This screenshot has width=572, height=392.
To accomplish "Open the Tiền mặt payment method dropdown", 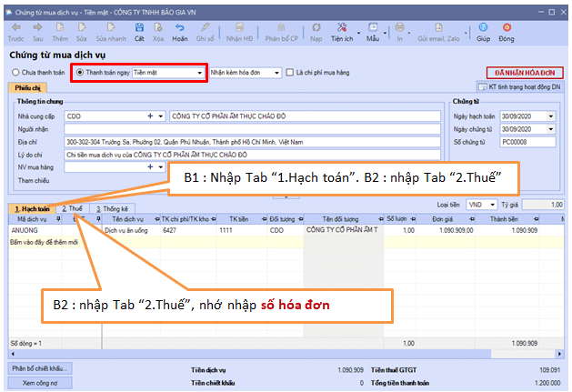I will [199, 72].
